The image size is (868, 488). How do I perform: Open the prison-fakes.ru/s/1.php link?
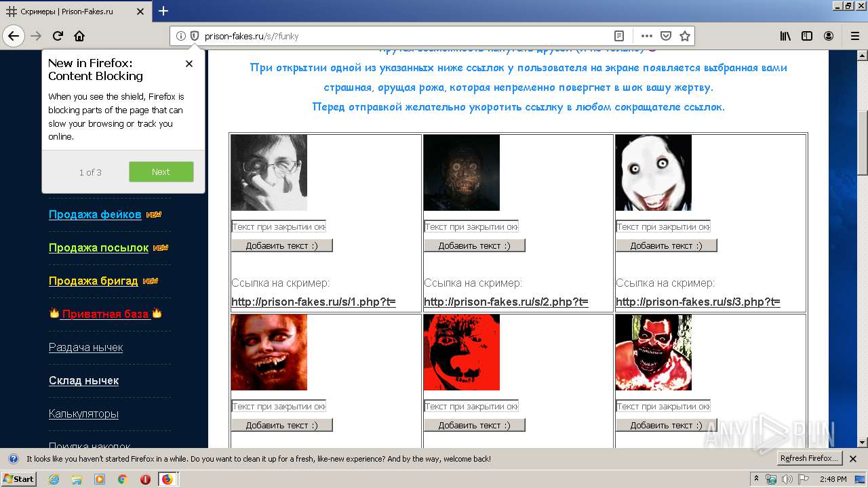pos(313,302)
